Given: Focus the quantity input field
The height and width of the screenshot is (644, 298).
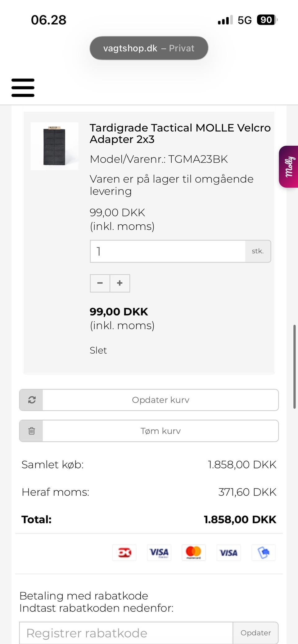Looking at the screenshot, I should (x=168, y=251).
